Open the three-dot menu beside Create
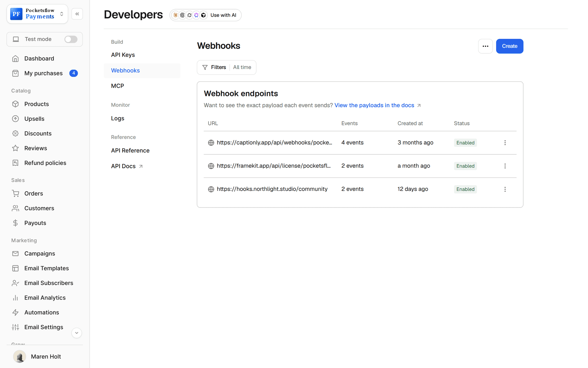This screenshot has height=368, width=588. tap(486, 46)
